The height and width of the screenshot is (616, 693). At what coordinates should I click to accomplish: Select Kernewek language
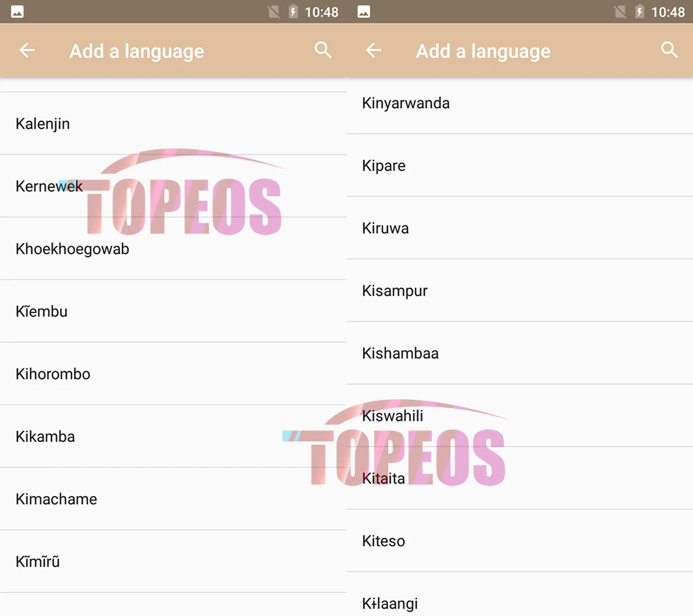click(173, 186)
